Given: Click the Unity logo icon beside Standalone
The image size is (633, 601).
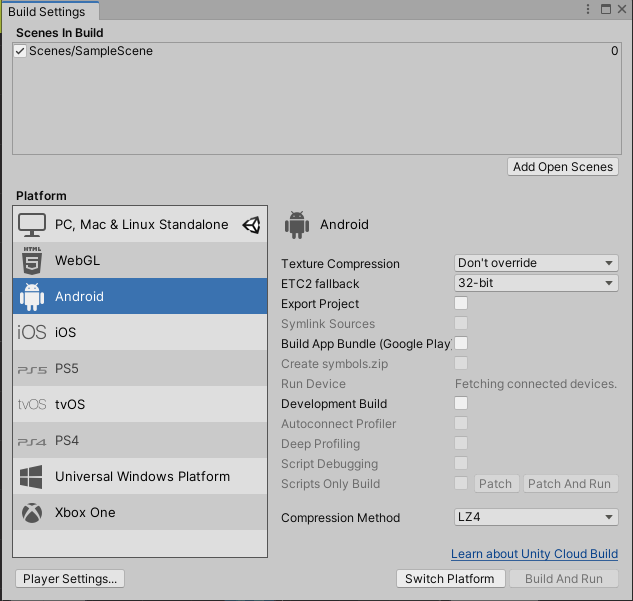Looking at the screenshot, I should pyautogui.click(x=252, y=225).
